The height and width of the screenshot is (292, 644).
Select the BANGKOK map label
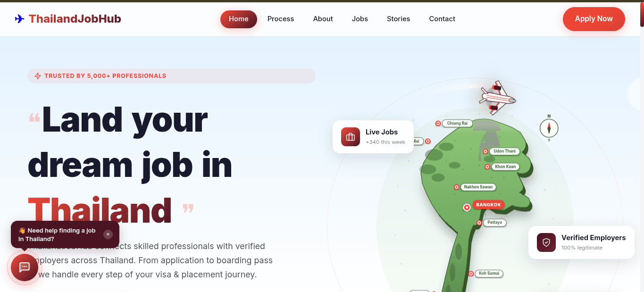(x=488, y=205)
